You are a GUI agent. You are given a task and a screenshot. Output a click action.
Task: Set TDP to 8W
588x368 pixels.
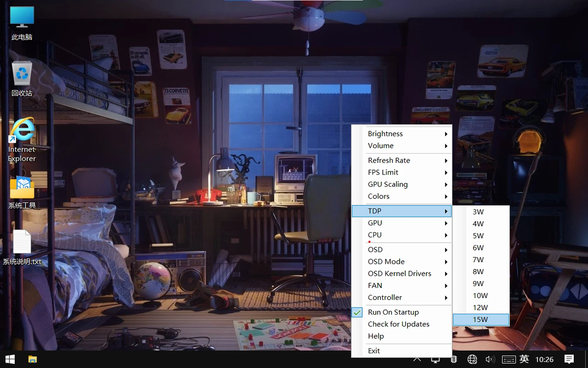pos(481,272)
